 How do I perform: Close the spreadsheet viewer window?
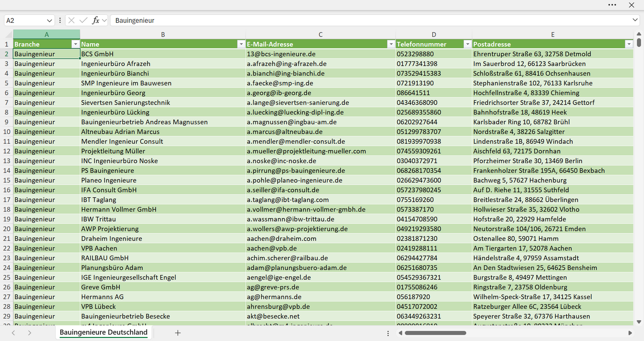(632, 5)
